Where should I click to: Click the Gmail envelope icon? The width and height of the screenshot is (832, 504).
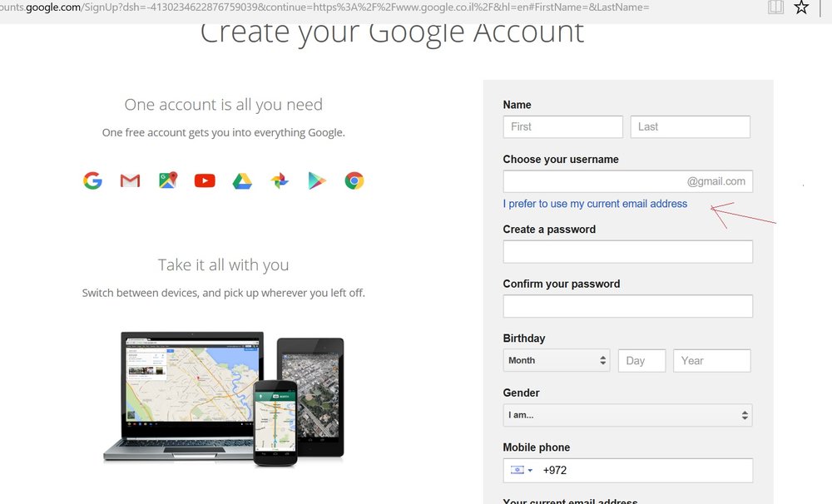click(130, 181)
